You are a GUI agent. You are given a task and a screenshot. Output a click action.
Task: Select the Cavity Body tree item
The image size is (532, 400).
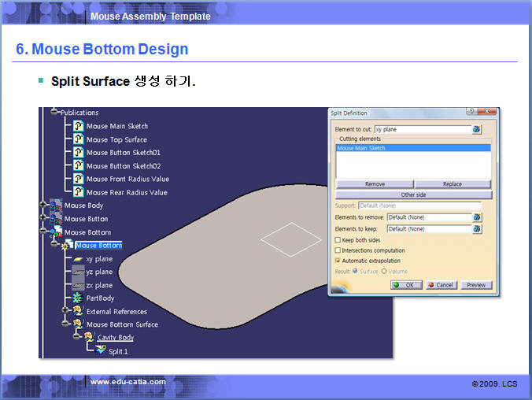(115, 338)
